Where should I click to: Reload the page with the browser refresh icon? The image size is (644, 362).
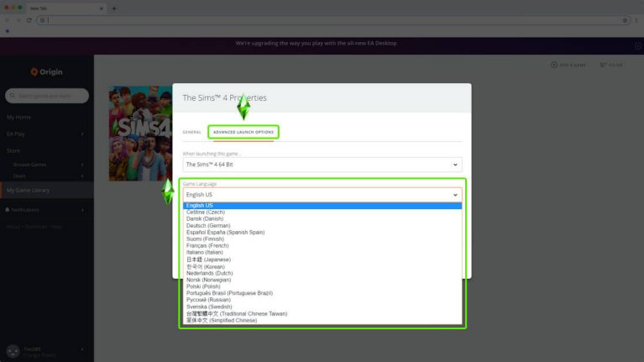(x=29, y=20)
